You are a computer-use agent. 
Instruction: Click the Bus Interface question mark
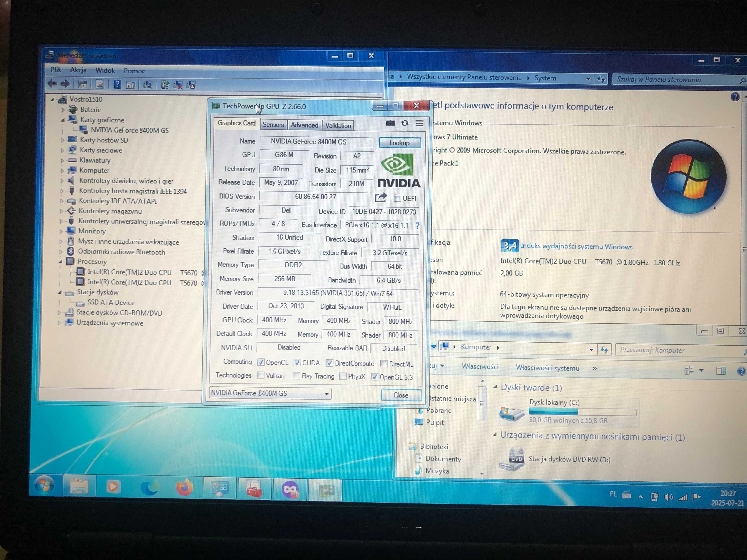[417, 226]
